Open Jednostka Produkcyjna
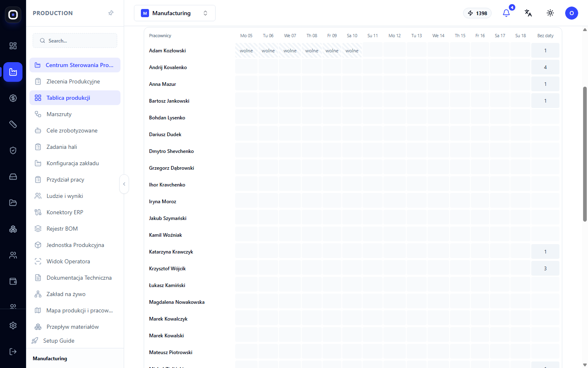 pyautogui.click(x=75, y=245)
